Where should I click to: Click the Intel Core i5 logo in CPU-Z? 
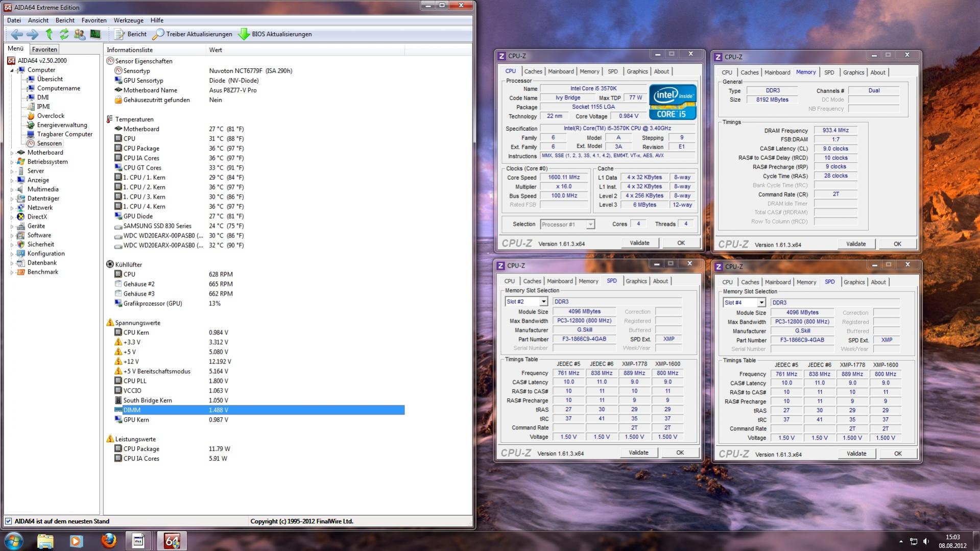[673, 103]
